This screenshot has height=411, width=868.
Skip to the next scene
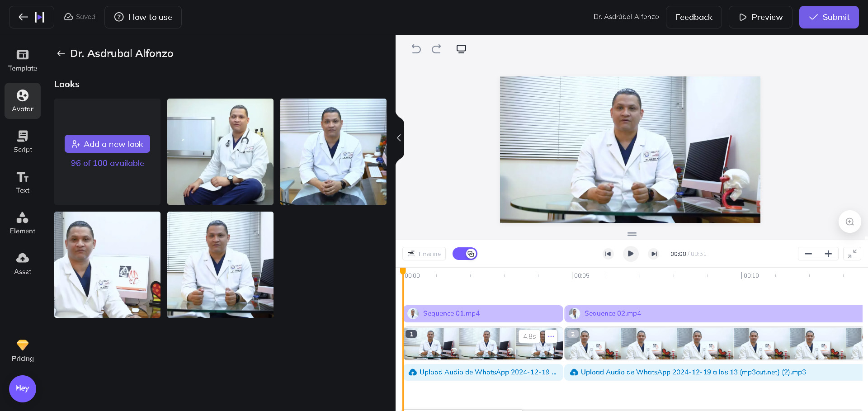654,254
